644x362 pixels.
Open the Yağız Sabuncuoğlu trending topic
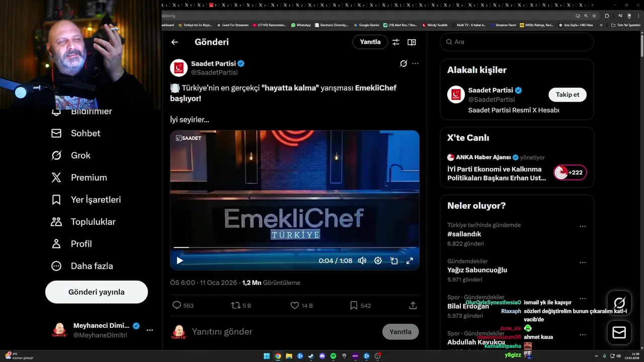click(x=477, y=270)
